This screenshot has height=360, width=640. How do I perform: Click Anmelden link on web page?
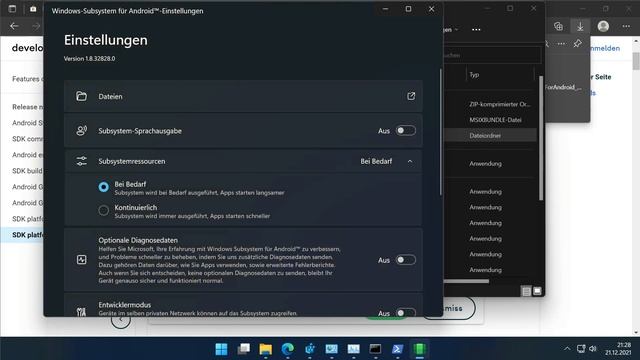pos(605,48)
